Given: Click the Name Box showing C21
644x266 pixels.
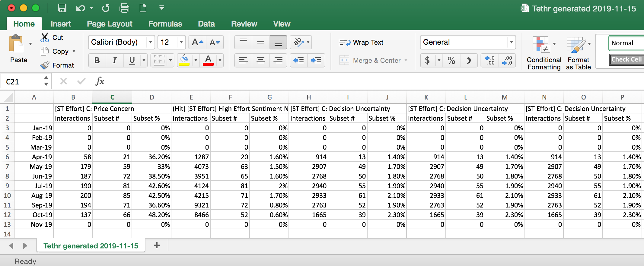Looking at the screenshot, I should pos(23,81).
